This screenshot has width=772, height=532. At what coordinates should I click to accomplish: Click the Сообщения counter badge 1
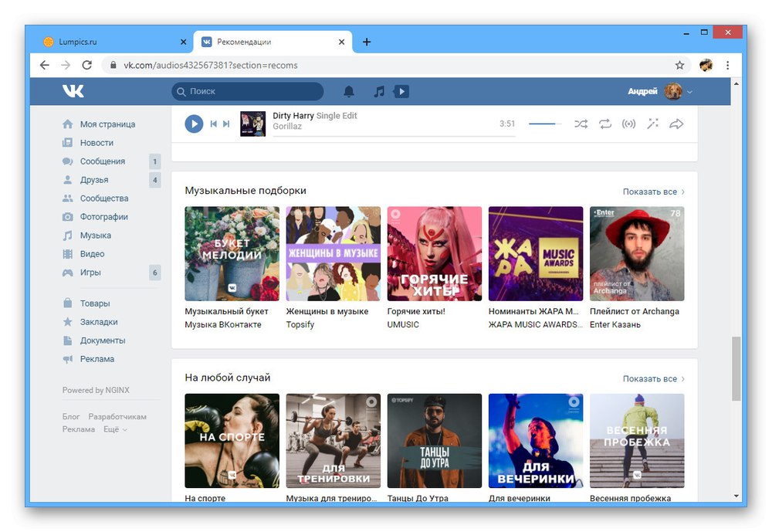(154, 161)
